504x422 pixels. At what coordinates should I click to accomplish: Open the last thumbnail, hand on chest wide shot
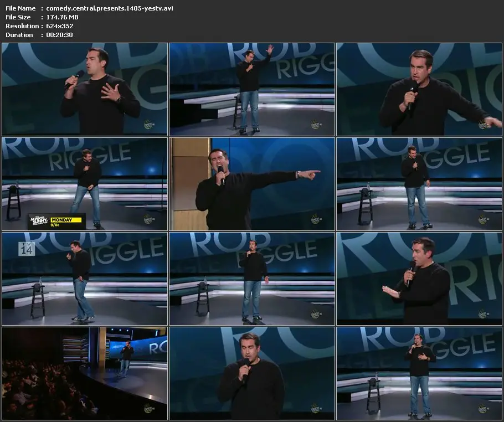coord(419,373)
